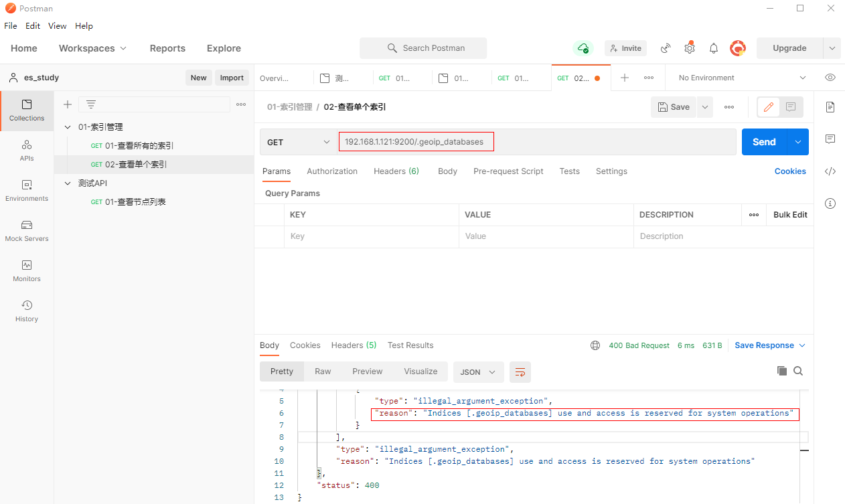Open the Settings gear icon in header
Viewport: 845px width, 504px height.
(x=690, y=48)
